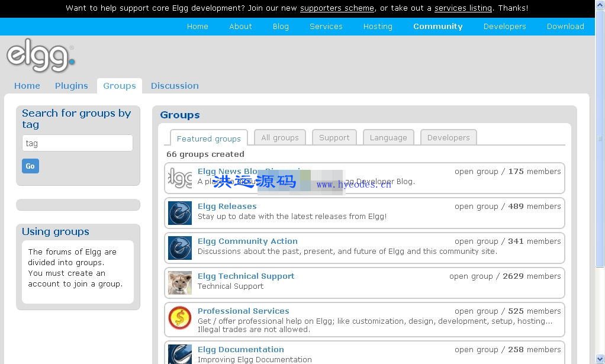
Task: Open the Elgg Documentation group icon
Action: coord(180,354)
